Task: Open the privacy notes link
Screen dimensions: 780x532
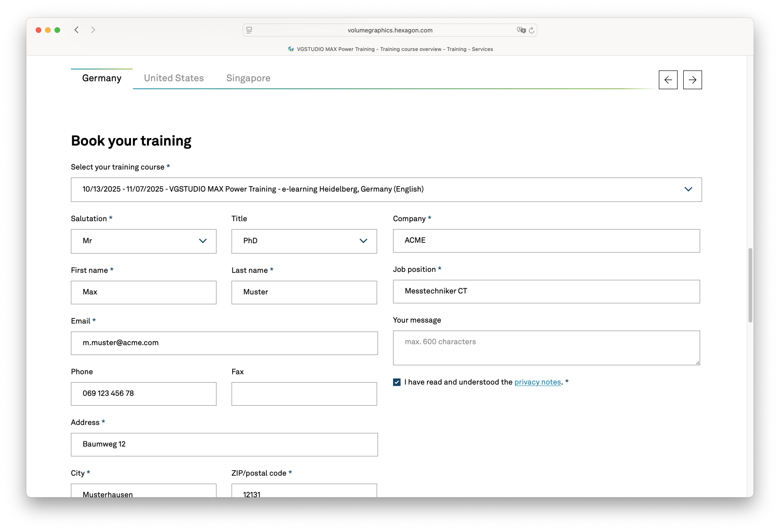Action: coord(538,382)
